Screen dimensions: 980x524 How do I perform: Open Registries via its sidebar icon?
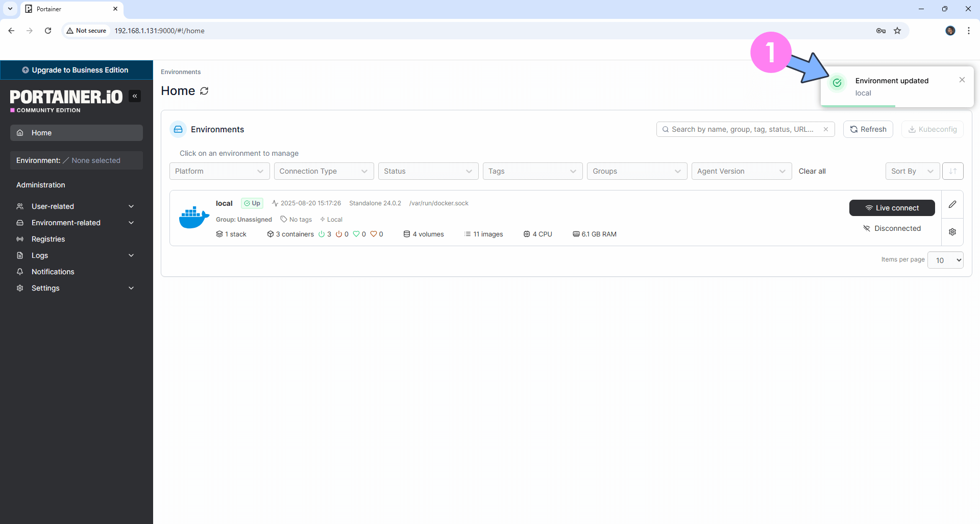tap(20, 239)
